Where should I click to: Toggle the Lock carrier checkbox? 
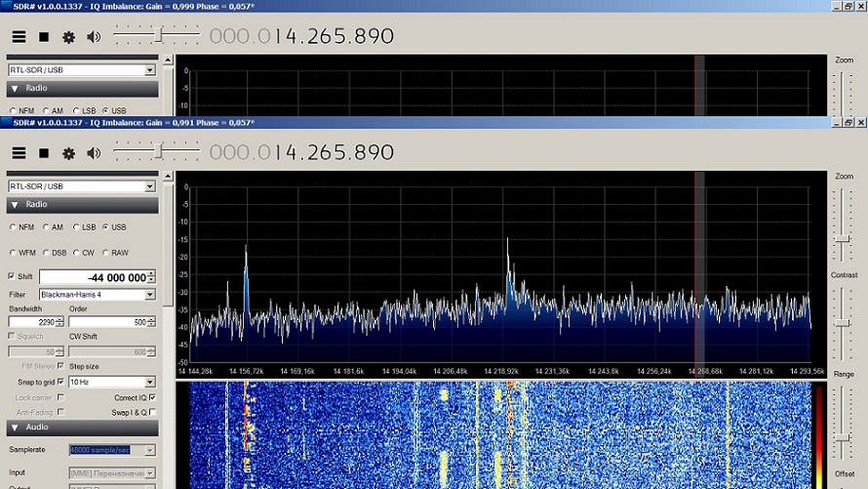(x=60, y=397)
